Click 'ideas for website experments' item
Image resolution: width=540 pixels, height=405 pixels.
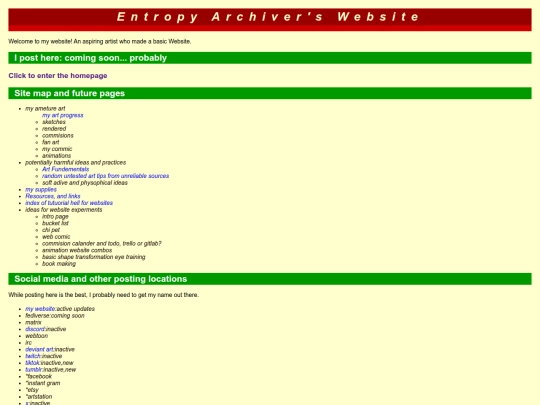[64, 210]
